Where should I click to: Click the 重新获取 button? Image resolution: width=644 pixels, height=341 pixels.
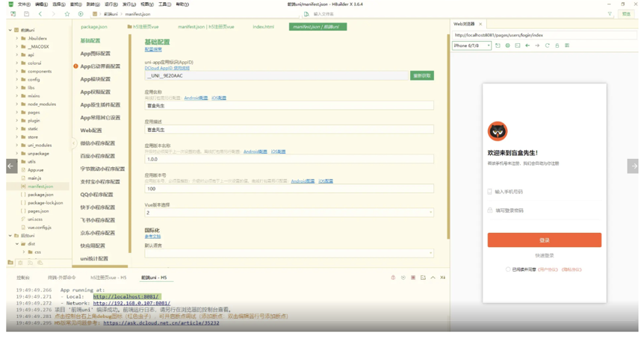pos(421,75)
